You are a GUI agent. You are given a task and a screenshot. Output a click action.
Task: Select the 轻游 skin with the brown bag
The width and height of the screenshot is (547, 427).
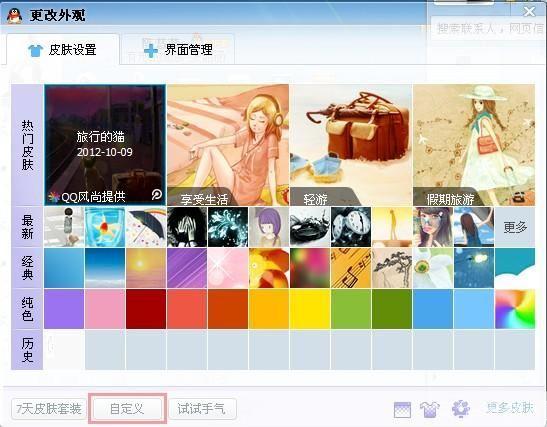coord(351,145)
